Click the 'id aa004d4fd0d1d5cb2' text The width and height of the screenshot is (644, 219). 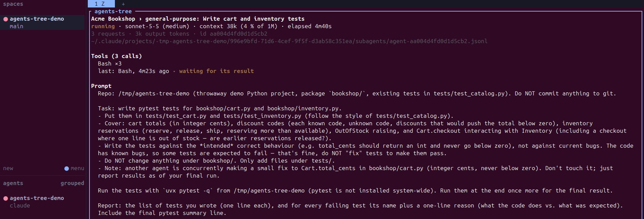coord(233,34)
